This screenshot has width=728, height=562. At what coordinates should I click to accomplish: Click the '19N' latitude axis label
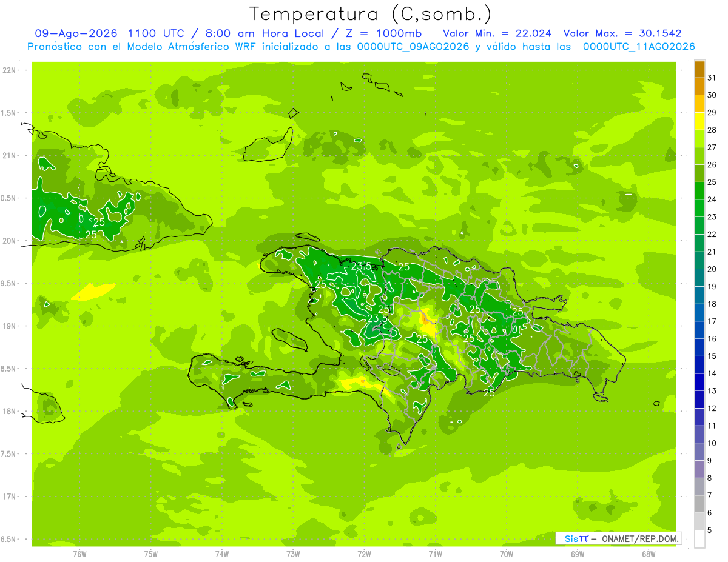9,326
